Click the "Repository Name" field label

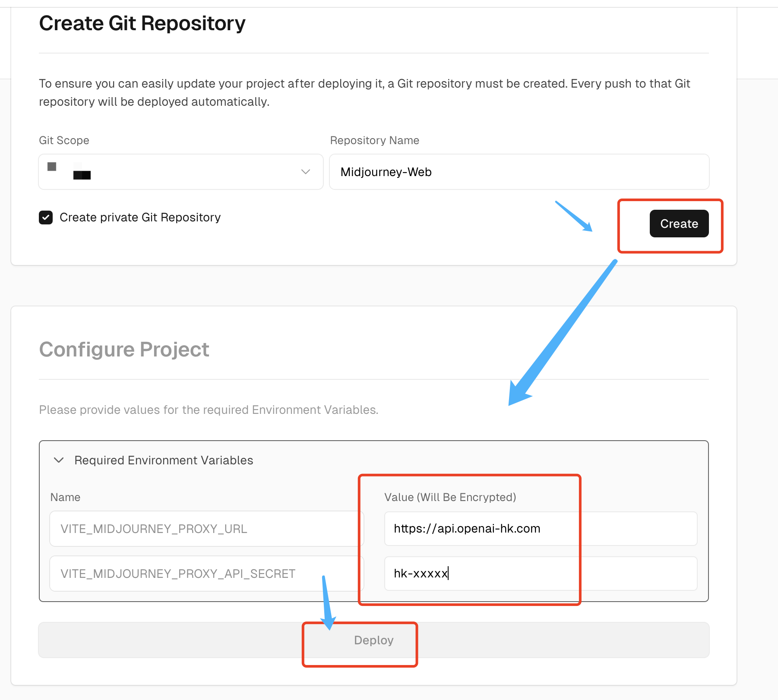pyautogui.click(x=374, y=140)
